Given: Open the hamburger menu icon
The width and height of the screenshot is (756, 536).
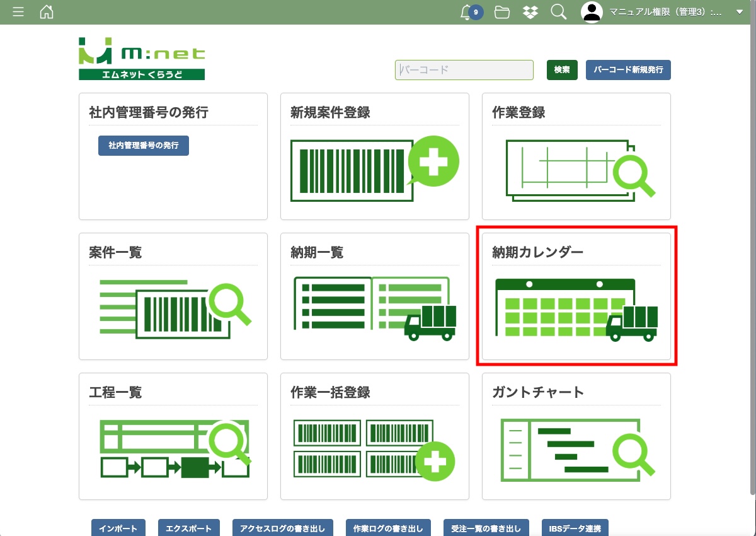Looking at the screenshot, I should pyautogui.click(x=18, y=12).
